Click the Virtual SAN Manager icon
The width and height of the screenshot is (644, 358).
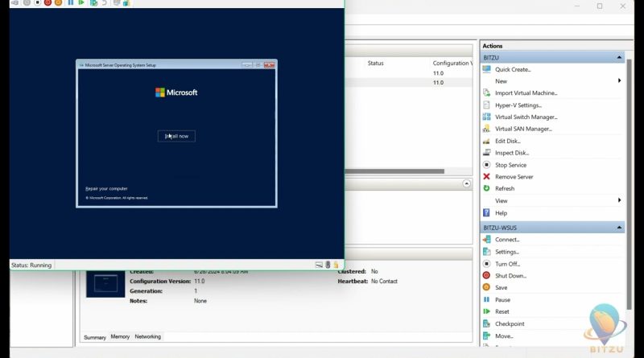point(487,129)
